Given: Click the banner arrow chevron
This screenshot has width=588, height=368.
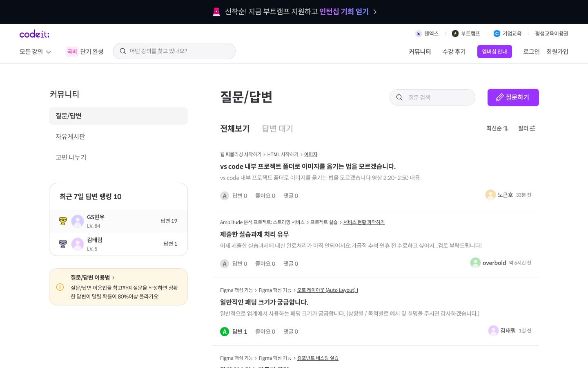Looking at the screenshot, I should point(375,12).
